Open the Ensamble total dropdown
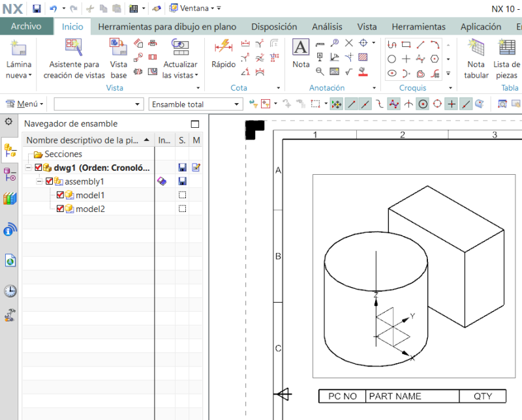Screen dimensions: 522x420 [195, 104]
